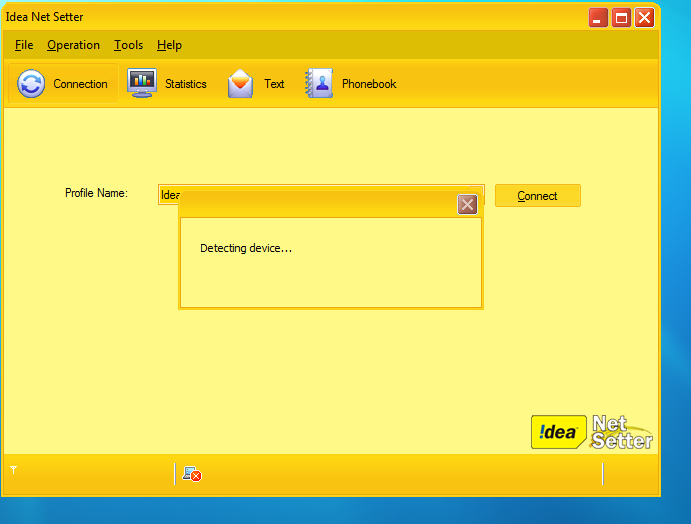The height and width of the screenshot is (524, 691).
Task: Minimize the Idea Net Setter window
Action: [x=598, y=18]
